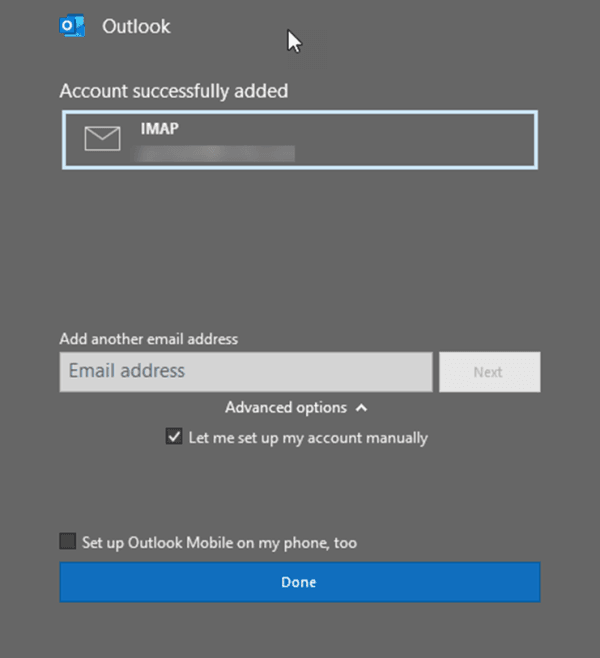
Task: Click the blurred email address under IMAP
Action: pos(216,153)
